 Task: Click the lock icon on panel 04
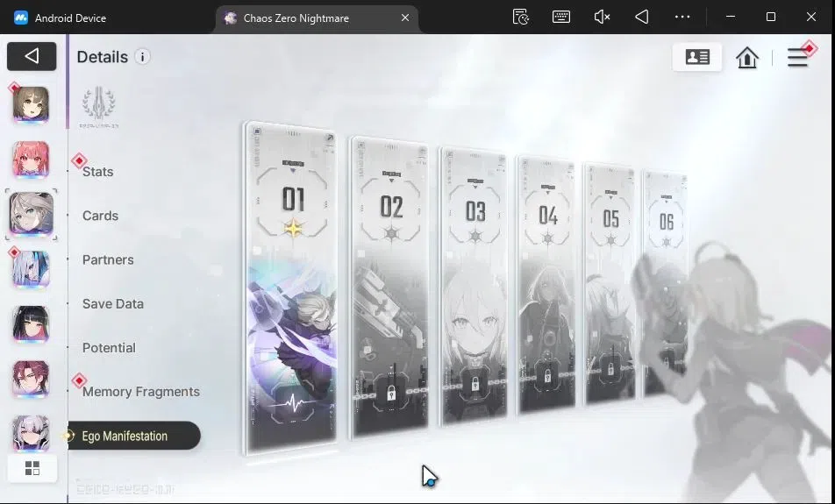[x=547, y=376]
